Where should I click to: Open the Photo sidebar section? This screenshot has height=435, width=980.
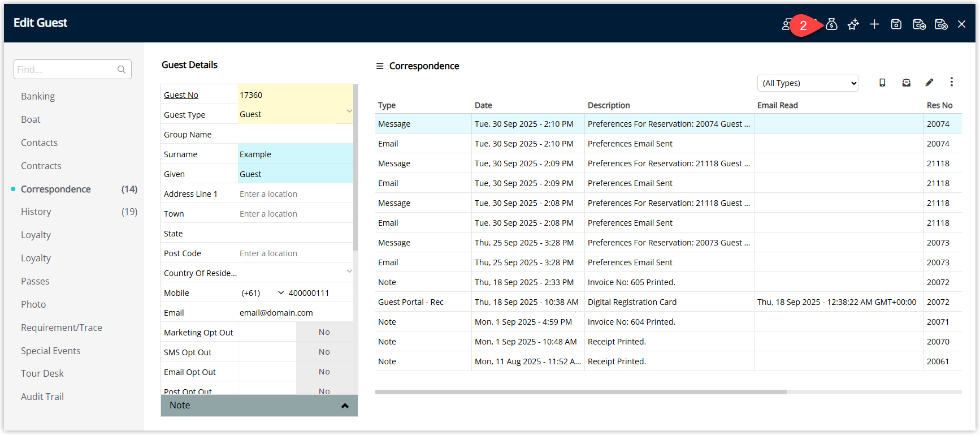[x=33, y=304]
